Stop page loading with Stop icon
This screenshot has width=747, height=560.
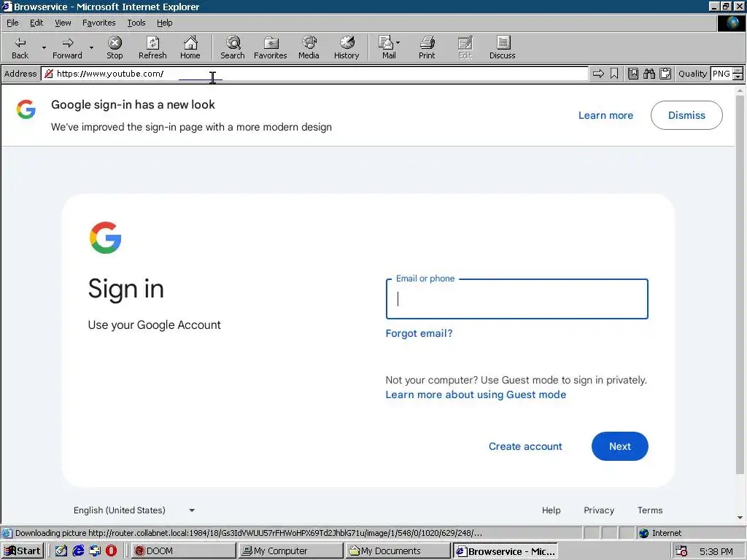click(x=115, y=47)
